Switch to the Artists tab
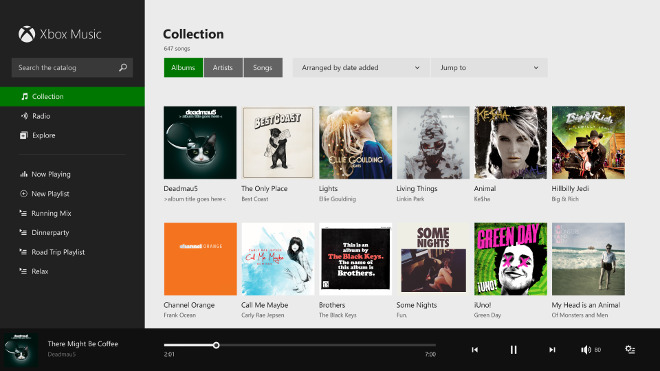Image resolution: width=660 pixels, height=371 pixels. point(223,67)
